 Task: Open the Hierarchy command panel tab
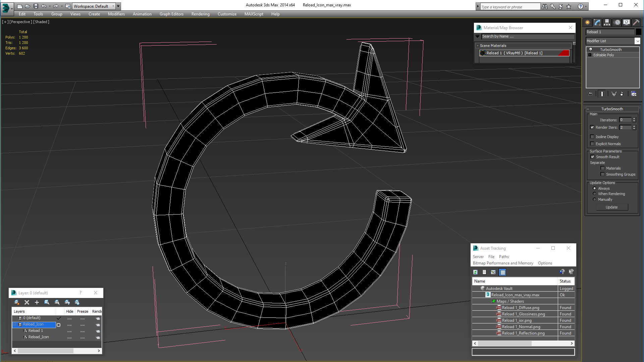[x=607, y=22]
